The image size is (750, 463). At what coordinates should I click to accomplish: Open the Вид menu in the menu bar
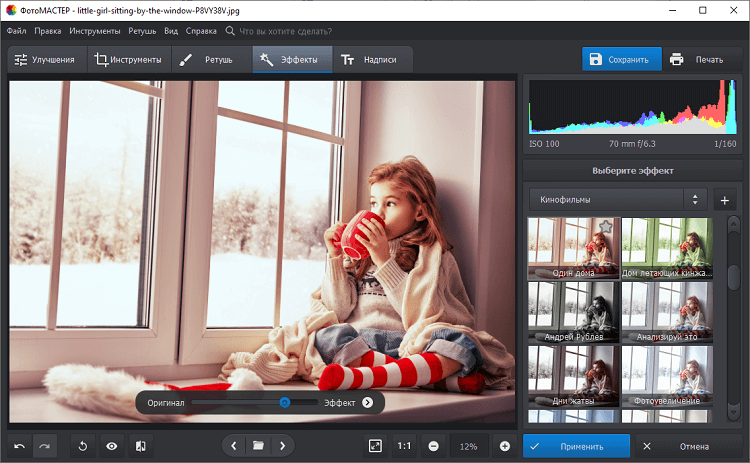click(171, 31)
